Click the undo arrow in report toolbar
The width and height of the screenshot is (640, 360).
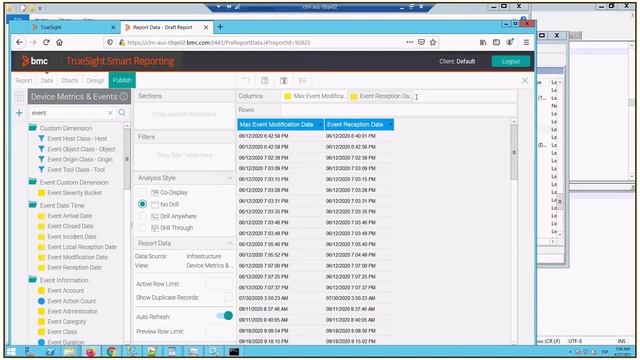click(245, 80)
